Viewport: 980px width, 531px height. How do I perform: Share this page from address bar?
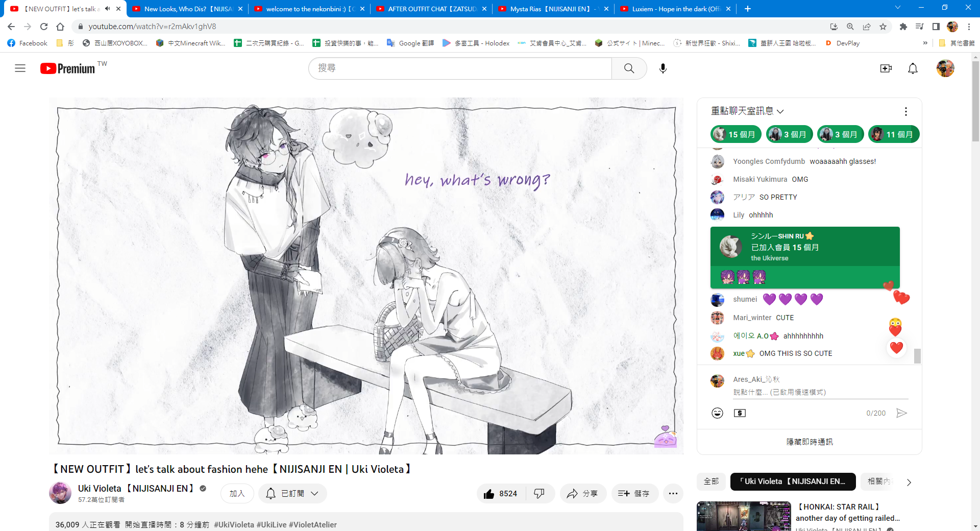coord(867,27)
